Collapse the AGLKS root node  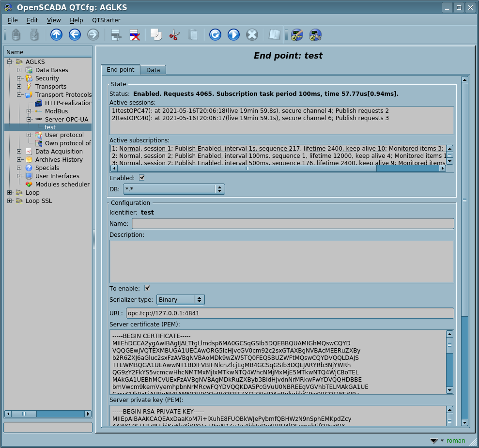[10, 62]
